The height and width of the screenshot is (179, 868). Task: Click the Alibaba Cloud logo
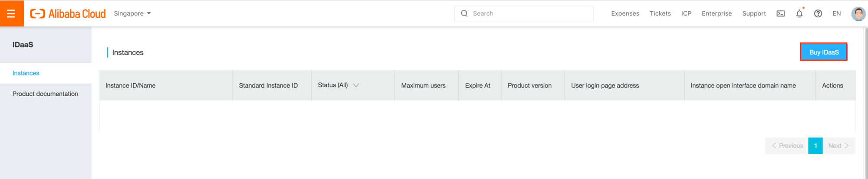point(68,14)
